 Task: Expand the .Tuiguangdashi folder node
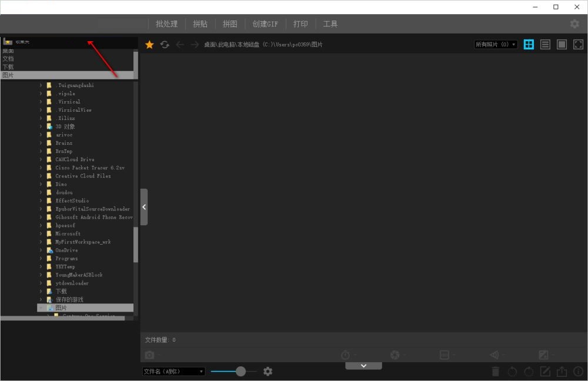41,85
